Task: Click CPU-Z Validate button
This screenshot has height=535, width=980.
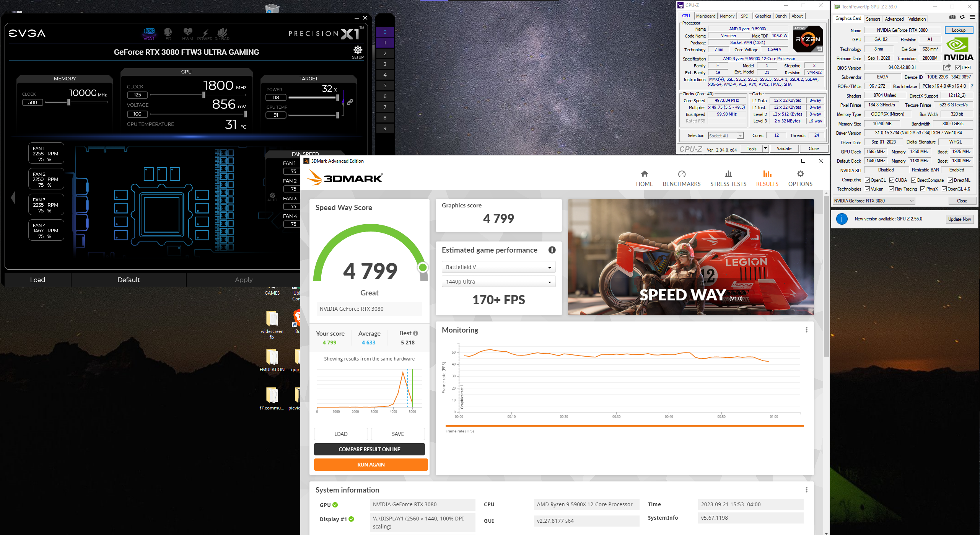Action: [x=784, y=148]
